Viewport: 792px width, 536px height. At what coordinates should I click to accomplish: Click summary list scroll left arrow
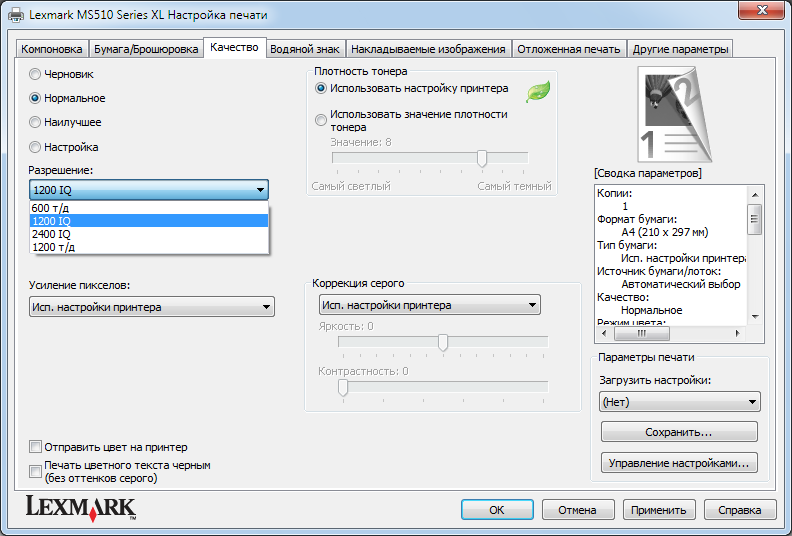coord(605,333)
